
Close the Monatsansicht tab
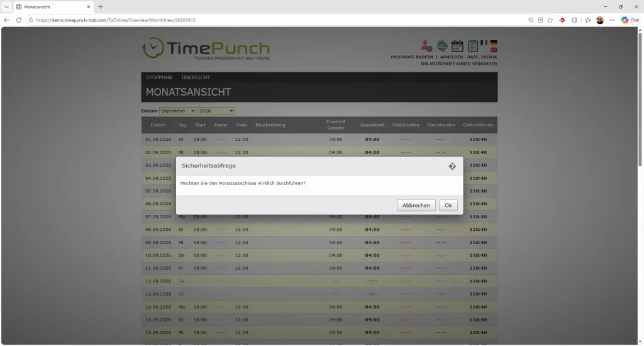(88, 6)
